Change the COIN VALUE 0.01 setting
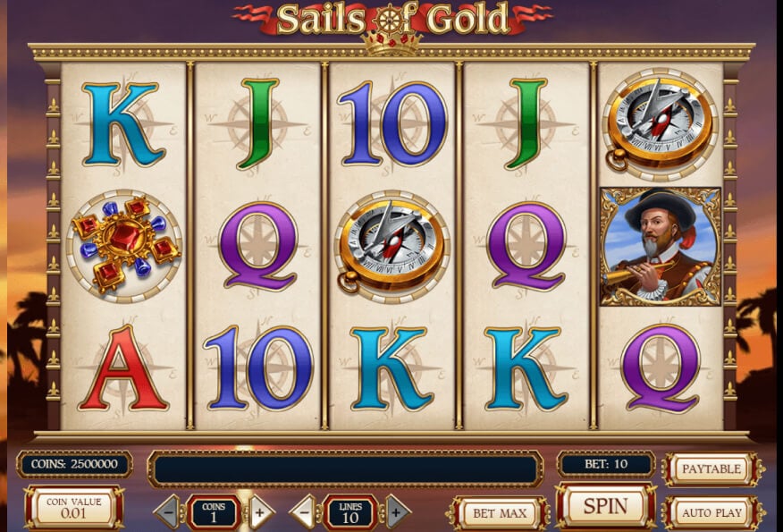Screen dimensions: 783x532 click(74, 508)
